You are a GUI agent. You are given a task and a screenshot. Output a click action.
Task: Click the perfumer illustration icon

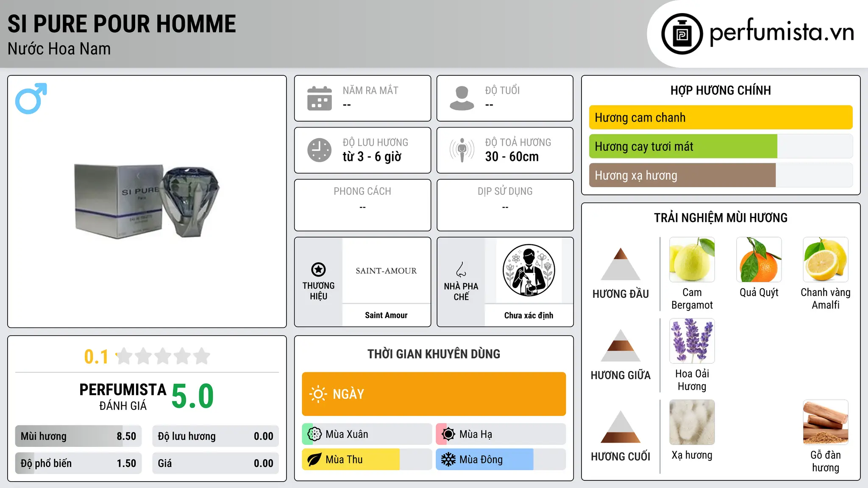(x=529, y=270)
